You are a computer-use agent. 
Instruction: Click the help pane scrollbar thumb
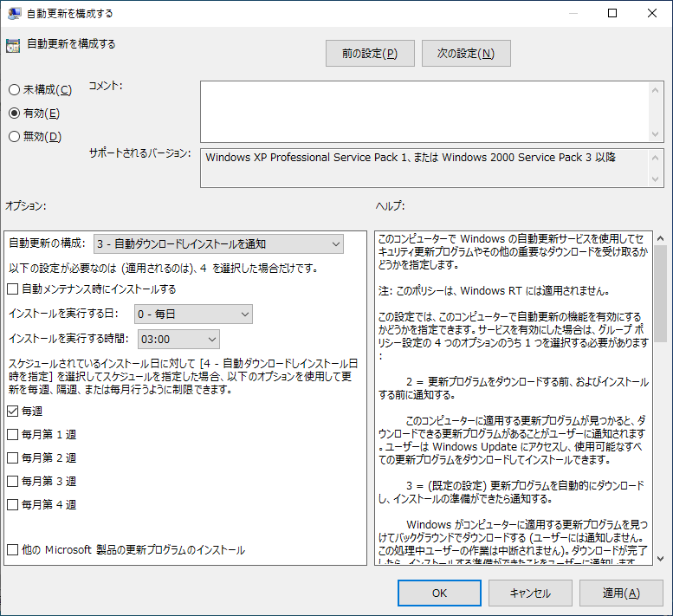[x=661, y=294]
